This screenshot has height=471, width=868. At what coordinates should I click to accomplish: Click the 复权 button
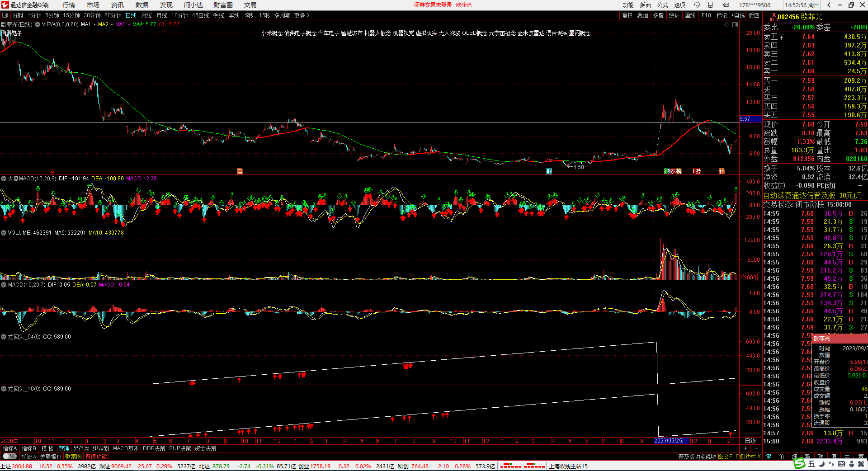(x=627, y=15)
